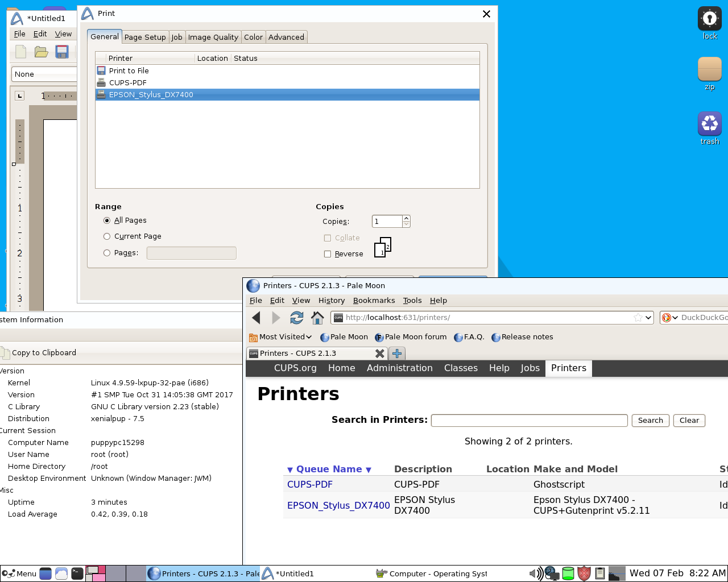Click the Printer column header in Print dialog
728x582 pixels.
151,59
